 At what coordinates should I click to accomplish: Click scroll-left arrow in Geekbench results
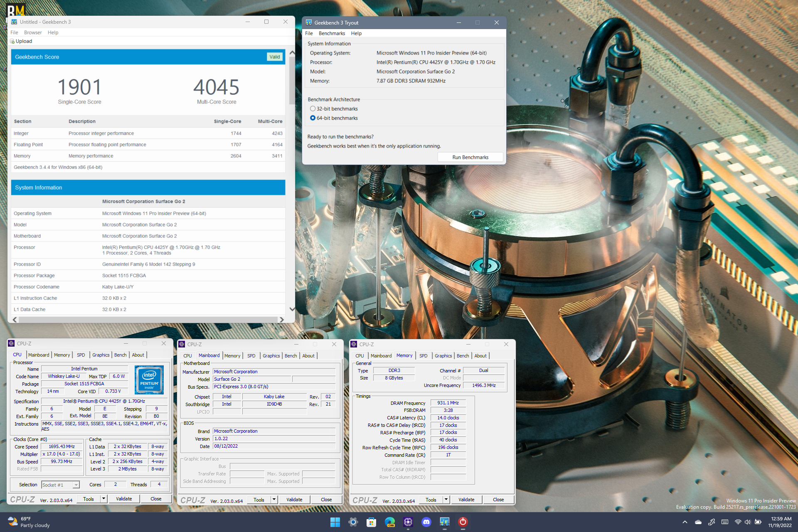(x=15, y=320)
